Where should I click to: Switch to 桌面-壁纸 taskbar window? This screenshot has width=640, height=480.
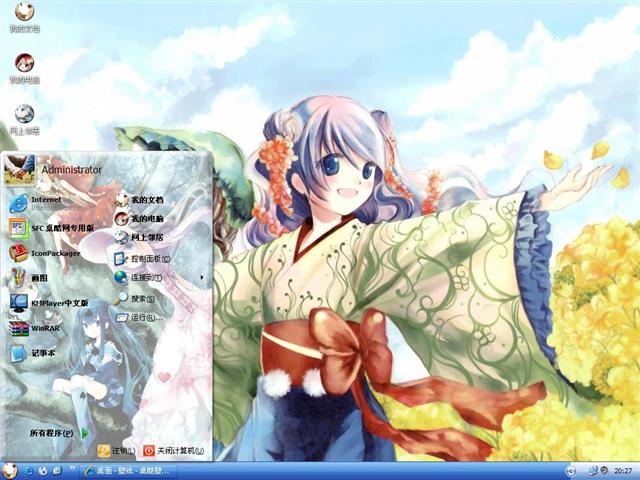(128, 471)
